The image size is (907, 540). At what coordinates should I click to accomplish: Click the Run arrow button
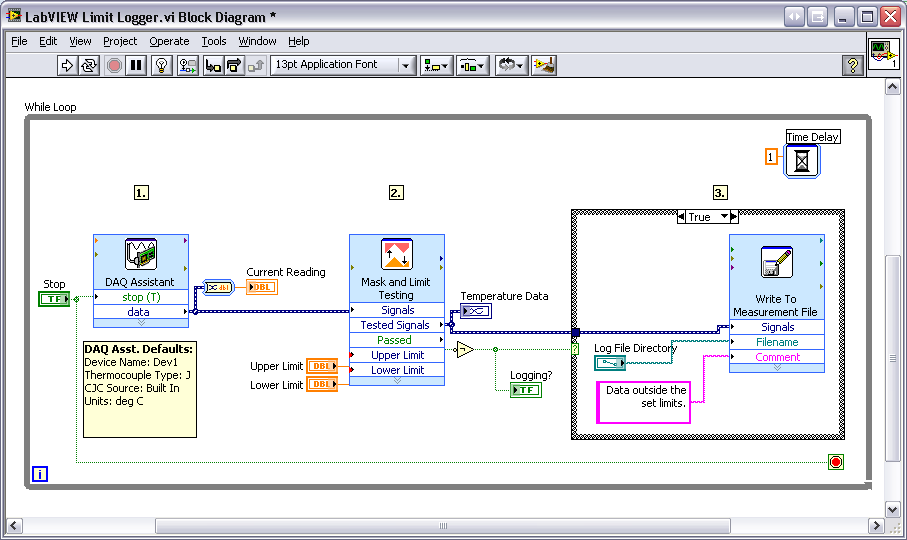tap(67, 65)
